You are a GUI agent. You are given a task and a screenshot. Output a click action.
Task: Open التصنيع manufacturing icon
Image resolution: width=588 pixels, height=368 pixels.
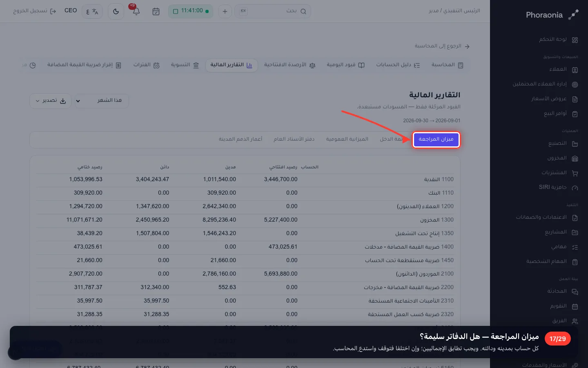click(575, 144)
